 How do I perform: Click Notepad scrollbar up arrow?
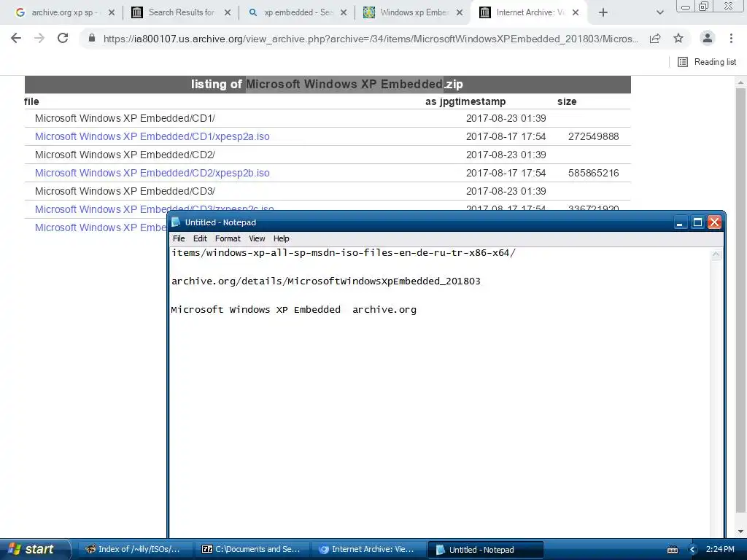click(x=716, y=254)
